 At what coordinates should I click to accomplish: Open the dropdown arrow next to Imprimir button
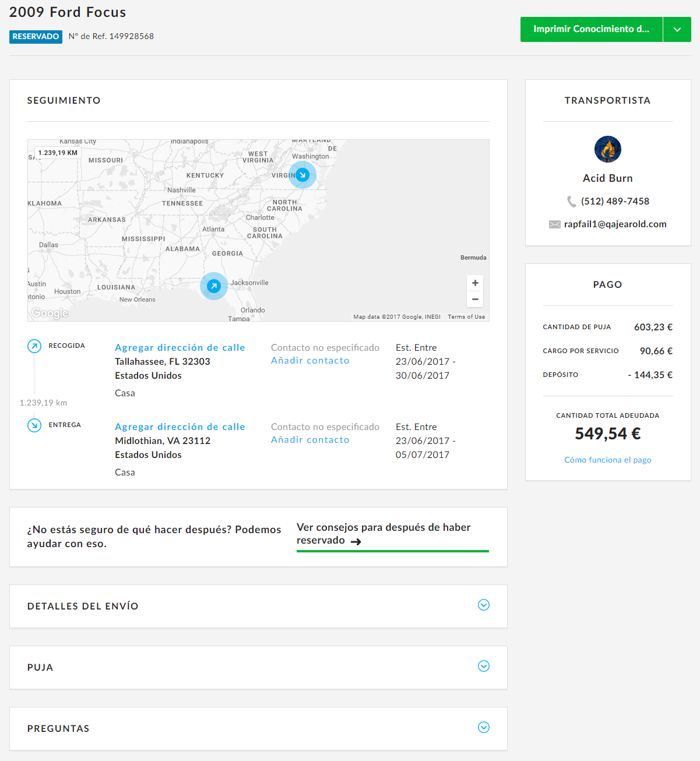[677, 30]
